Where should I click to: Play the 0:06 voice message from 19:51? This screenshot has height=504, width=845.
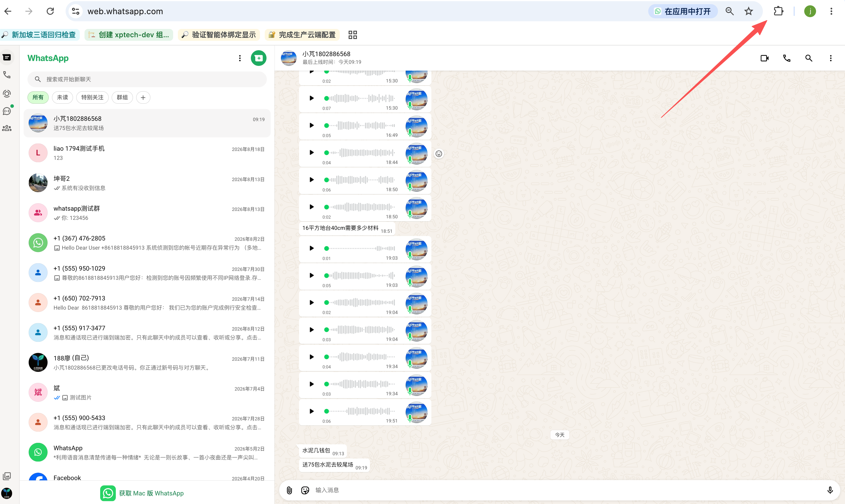tap(311, 411)
